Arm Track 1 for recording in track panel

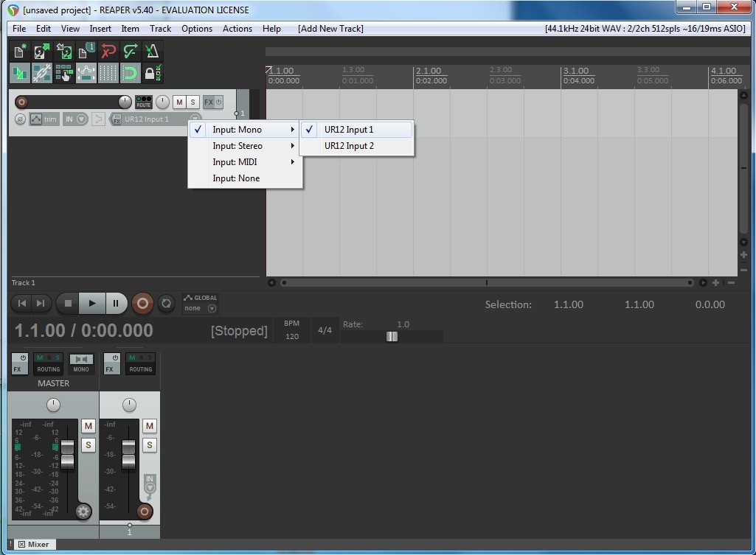tap(21, 102)
